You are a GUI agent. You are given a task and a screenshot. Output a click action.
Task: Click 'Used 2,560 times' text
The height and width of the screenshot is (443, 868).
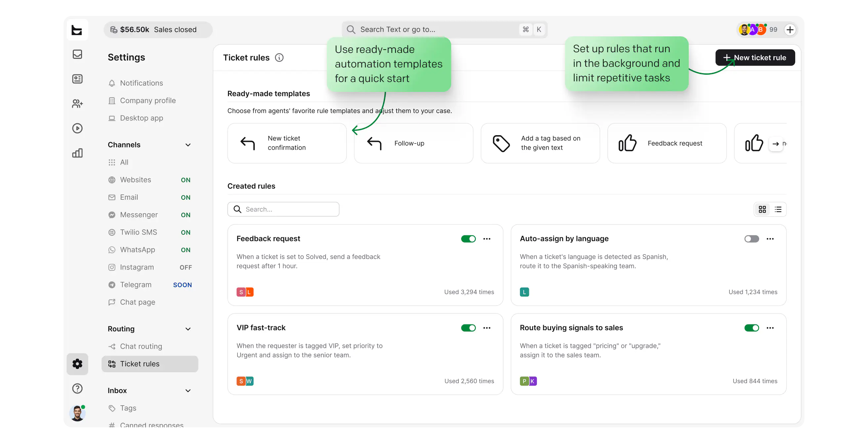469,381
